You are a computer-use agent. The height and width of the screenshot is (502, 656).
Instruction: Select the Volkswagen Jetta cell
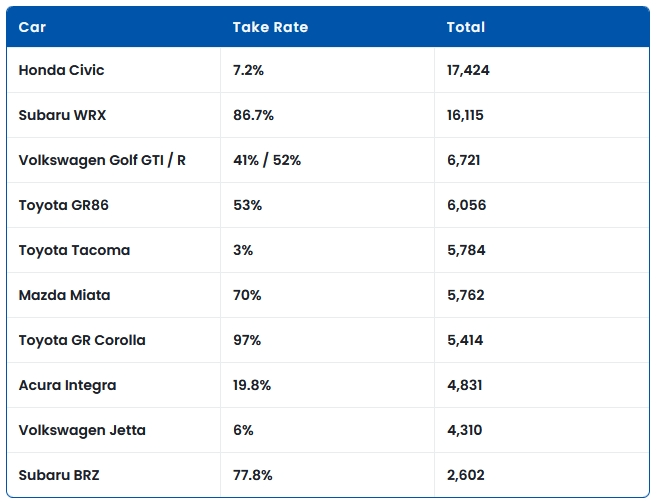coord(82,430)
